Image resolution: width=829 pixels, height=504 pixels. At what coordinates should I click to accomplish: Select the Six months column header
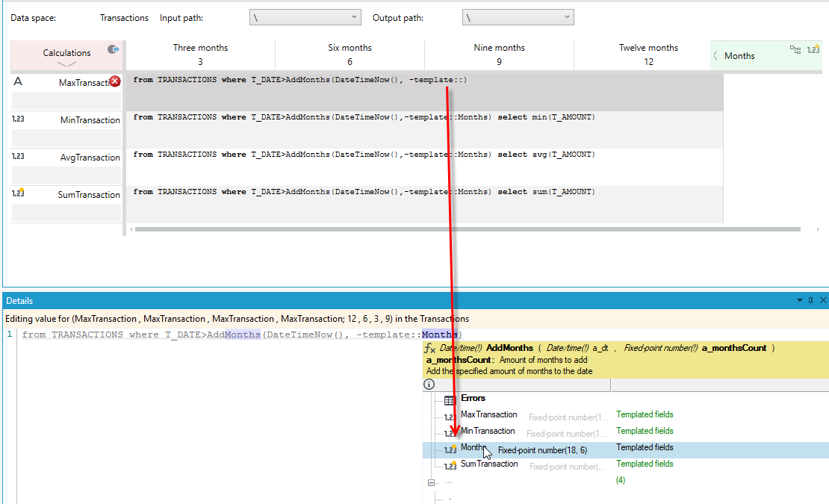pos(350,55)
